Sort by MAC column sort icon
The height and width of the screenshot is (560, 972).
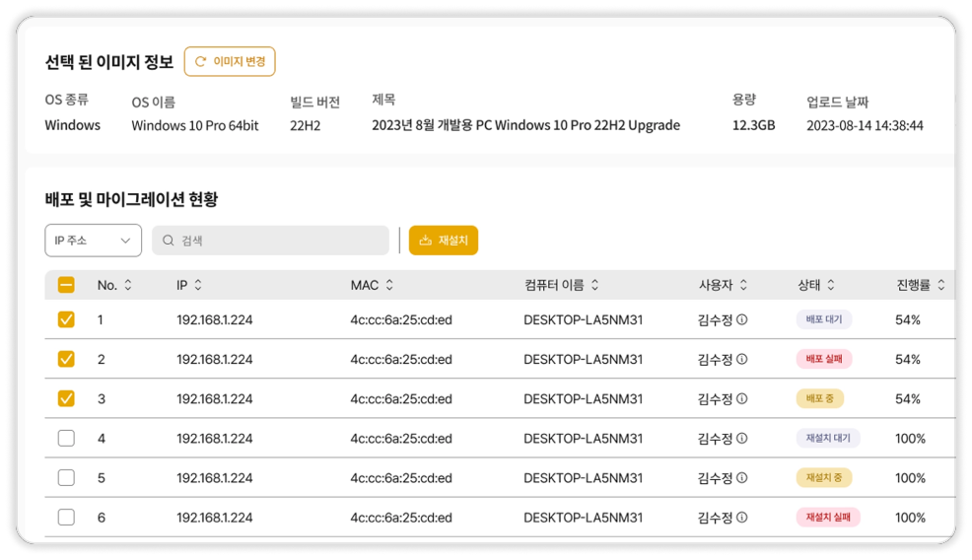coord(389,286)
